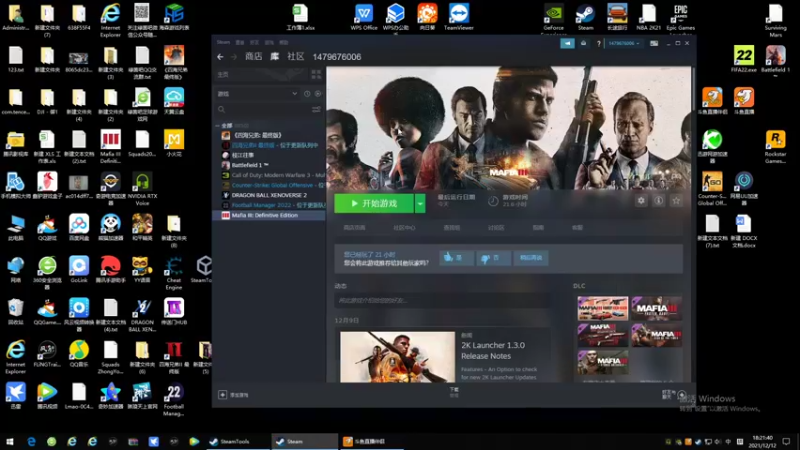Click add a game plus icon
The width and height of the screenshot is (800, 450).
click(222, 394)
